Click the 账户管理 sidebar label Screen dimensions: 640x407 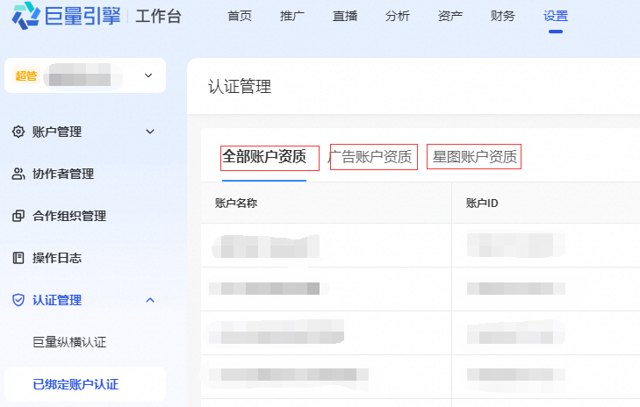(x=57, y=131)
